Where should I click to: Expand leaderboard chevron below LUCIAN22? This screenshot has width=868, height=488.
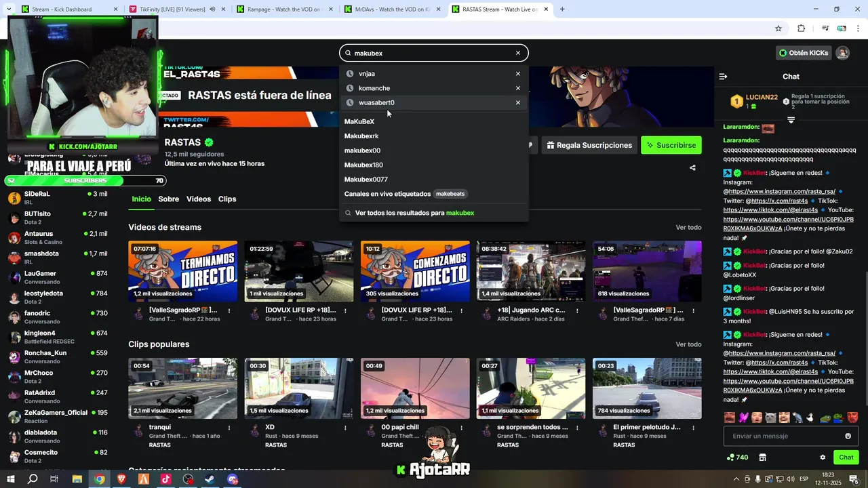pyautogui.click(x=791, y=120)
